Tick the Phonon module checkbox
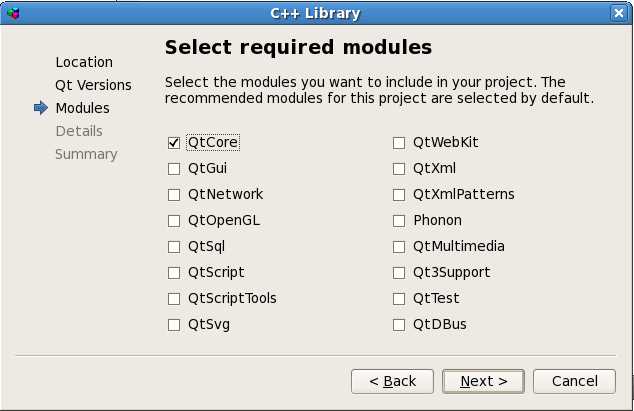 click(399, 221)
